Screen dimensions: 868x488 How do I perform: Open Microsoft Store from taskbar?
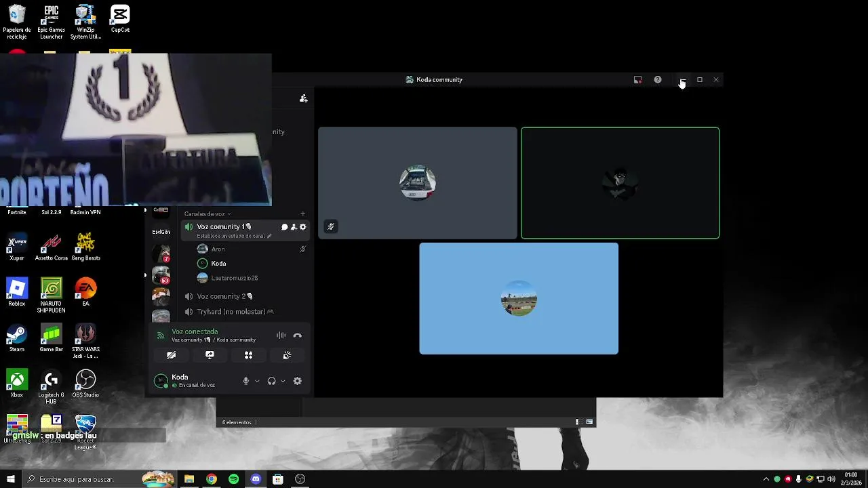278,479
